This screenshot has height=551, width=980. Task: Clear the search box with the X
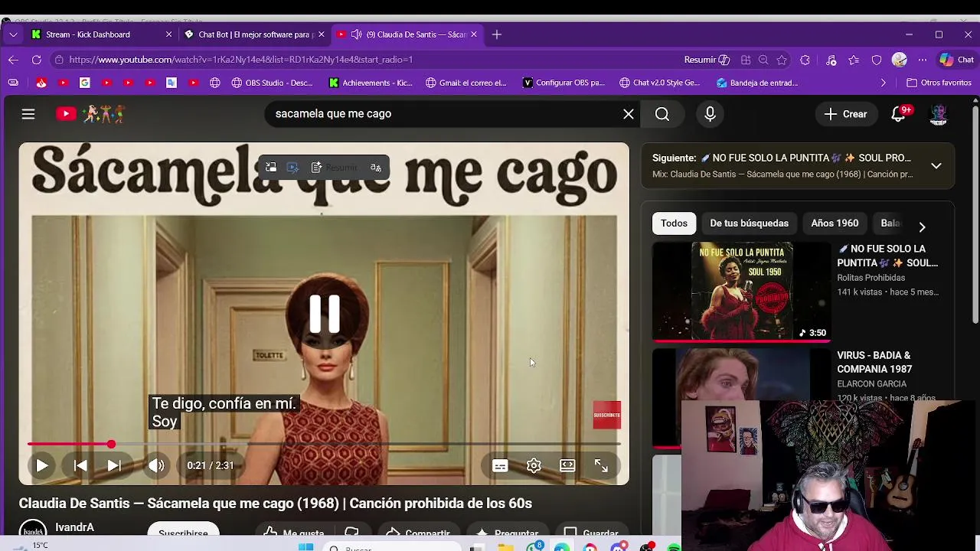pyautogui.click(x=629, y=114)
